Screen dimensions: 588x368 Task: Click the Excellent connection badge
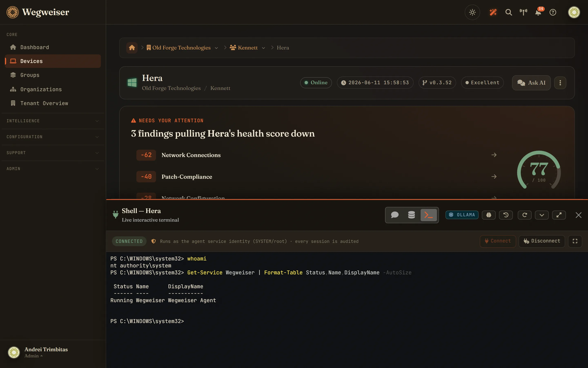[x=482, y=83]
